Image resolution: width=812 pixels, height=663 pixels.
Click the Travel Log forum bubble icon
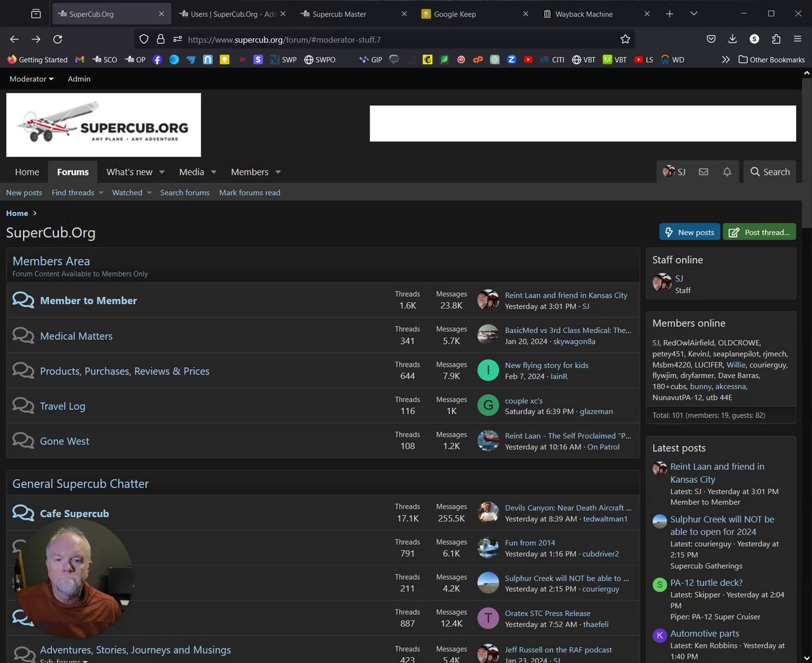tap(23, 405)
